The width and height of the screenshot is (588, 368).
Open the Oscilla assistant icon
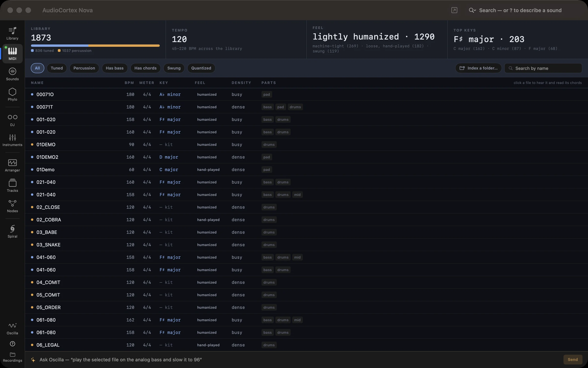point(12,328)
